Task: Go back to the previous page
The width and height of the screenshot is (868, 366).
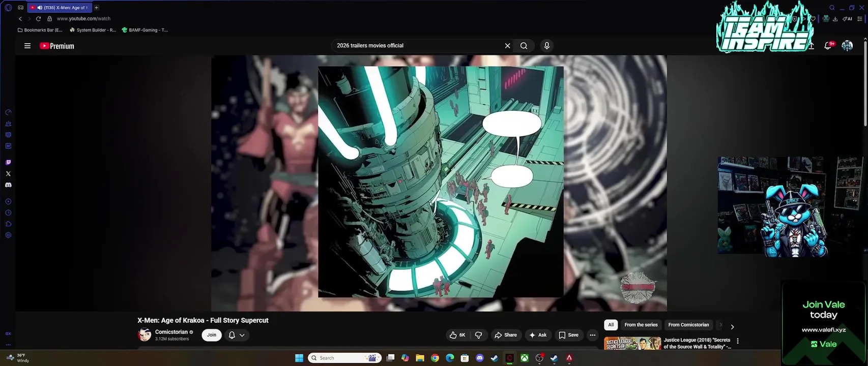Action: [x=20, y=19]
